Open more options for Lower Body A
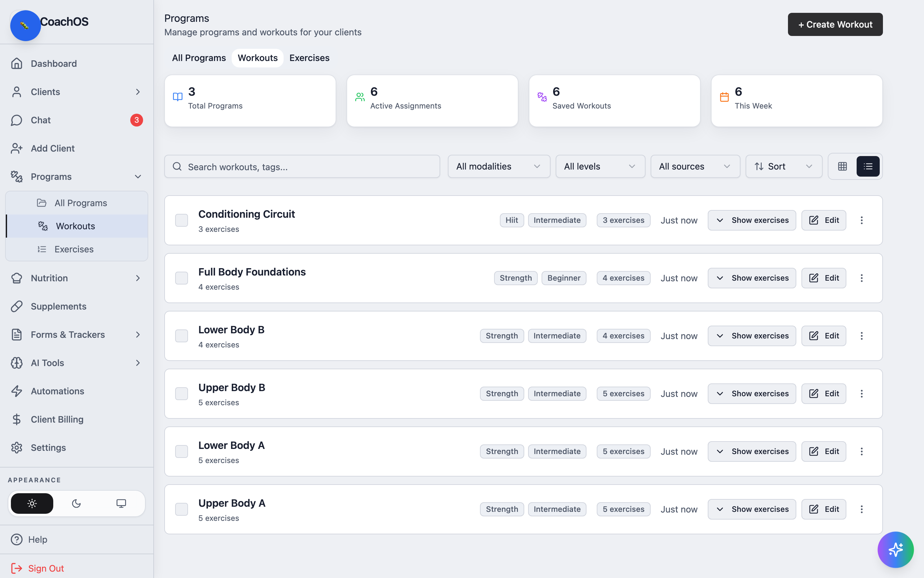Image resolution: width=924 pixels, height=578 pixels. point(861,451)
